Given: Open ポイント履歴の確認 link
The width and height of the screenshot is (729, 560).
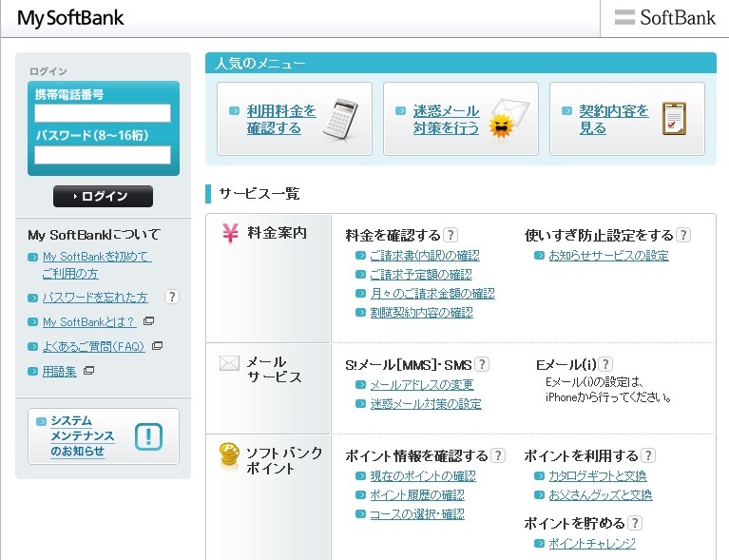Looking at the screenshot, I should (417, 495).
